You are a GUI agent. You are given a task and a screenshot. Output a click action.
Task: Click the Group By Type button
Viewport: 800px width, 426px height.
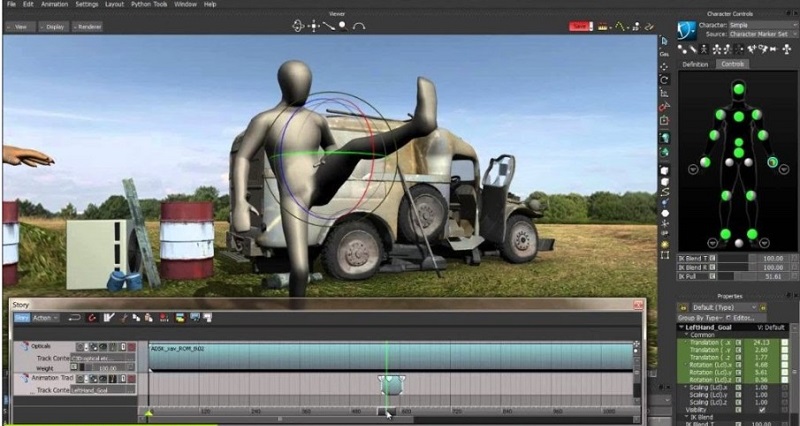tap(701, 318)
